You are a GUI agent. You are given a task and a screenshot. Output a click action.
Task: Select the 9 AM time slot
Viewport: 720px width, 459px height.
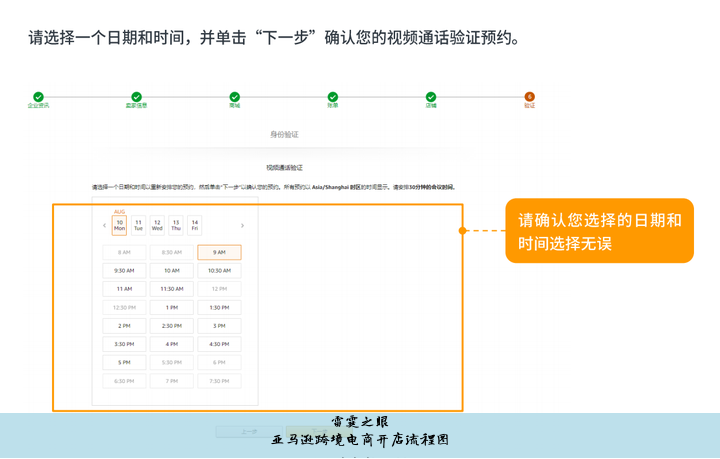tap(219, 252)
